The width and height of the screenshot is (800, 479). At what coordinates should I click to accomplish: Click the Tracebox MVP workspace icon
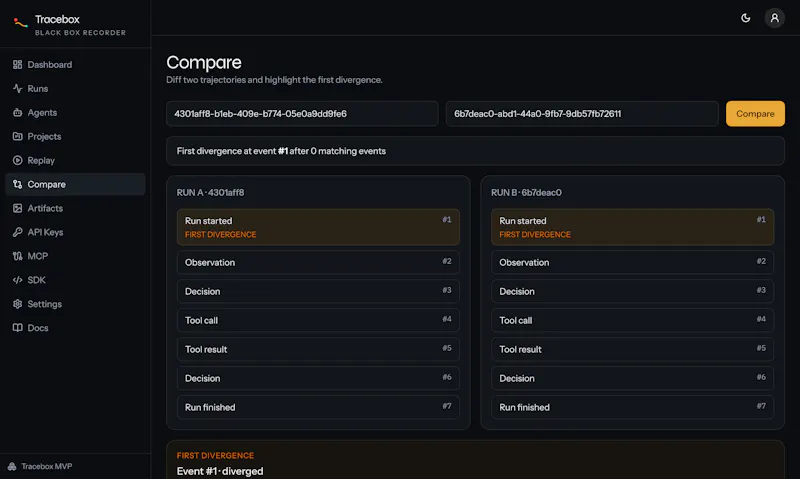(x=12, y=467)
